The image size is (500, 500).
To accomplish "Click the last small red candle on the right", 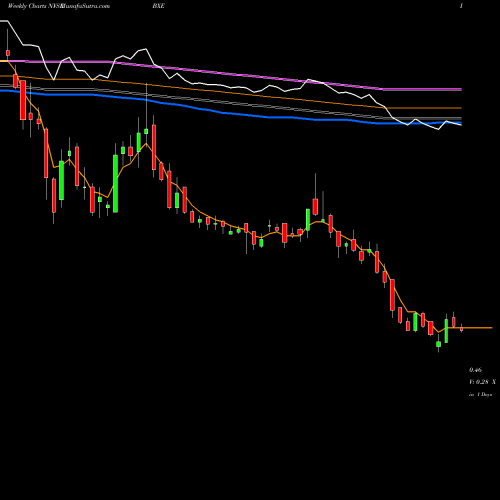I will 461,328.
